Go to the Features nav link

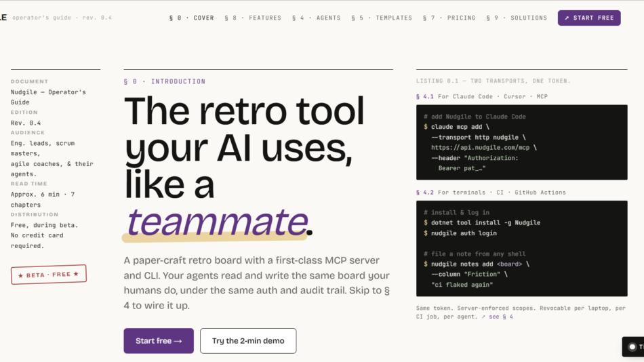coord(253,18)
